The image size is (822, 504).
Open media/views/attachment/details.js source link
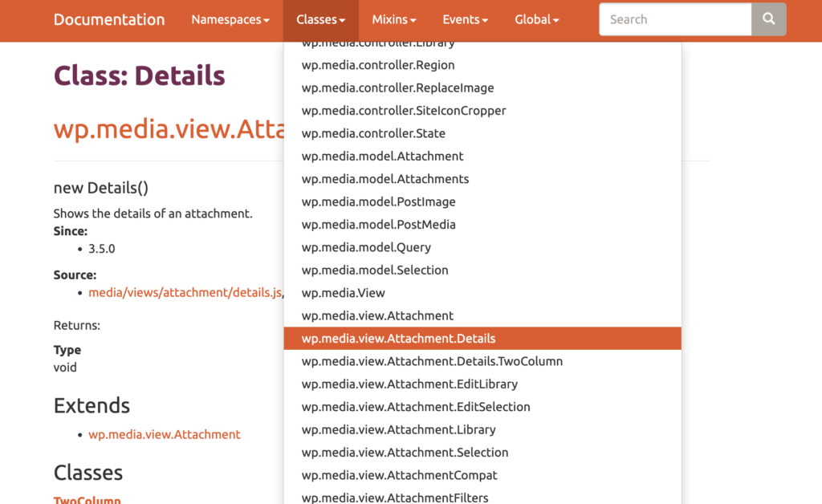pos(185,293)
